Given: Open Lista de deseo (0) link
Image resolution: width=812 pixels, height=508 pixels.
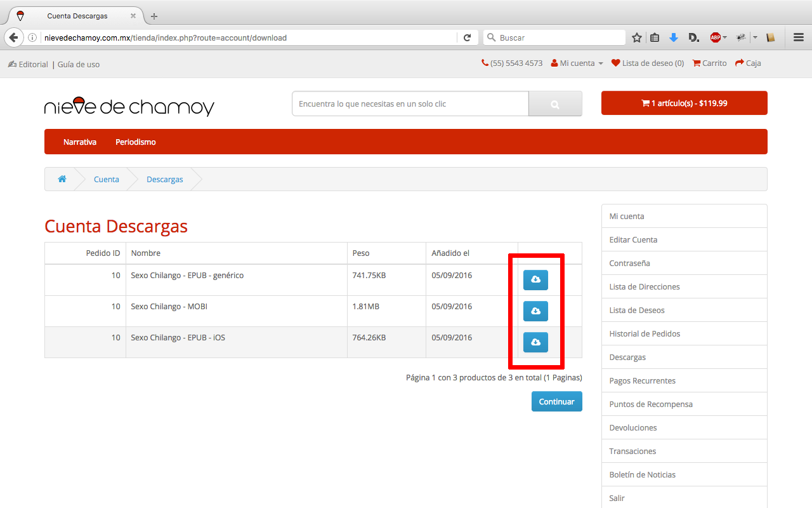Looking at the screenshot, I should tap(648, 63).
